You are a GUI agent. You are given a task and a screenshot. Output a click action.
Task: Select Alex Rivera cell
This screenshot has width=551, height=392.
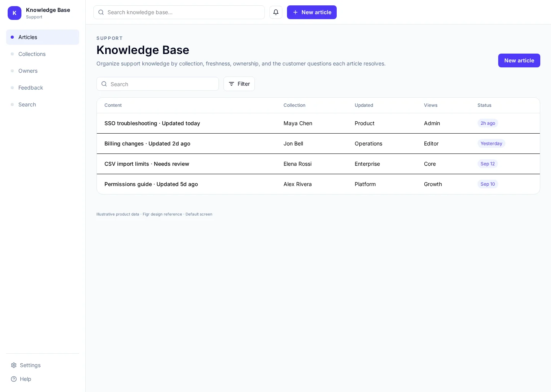point(297,184)
